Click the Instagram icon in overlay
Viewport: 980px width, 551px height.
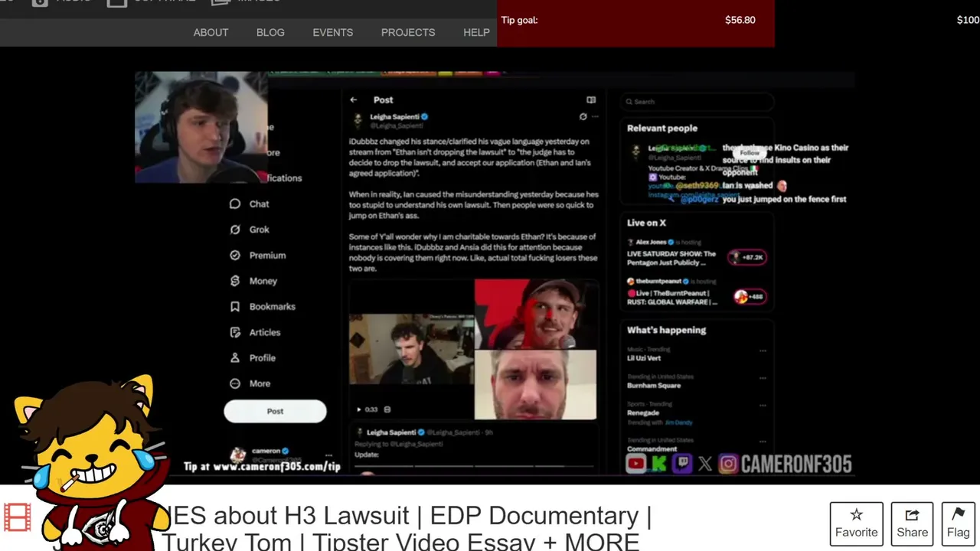[x=728, y=463]
